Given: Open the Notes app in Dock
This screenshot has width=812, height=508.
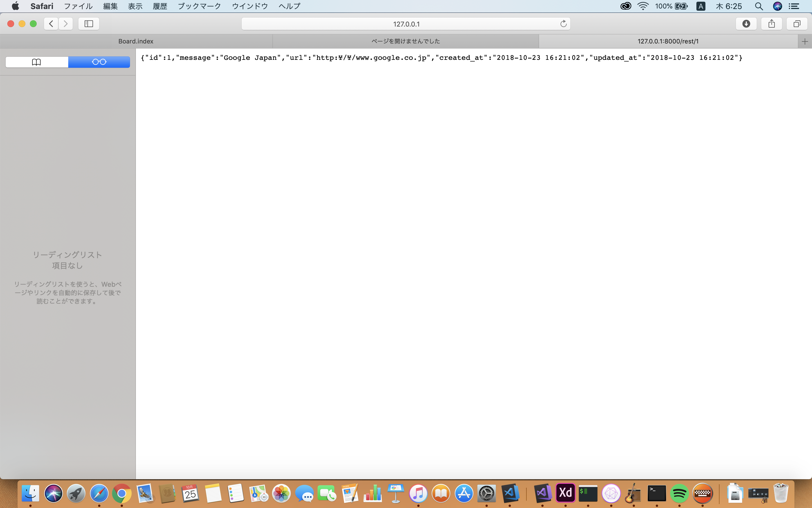Looking at the screenshot, I should coord(213,493).
